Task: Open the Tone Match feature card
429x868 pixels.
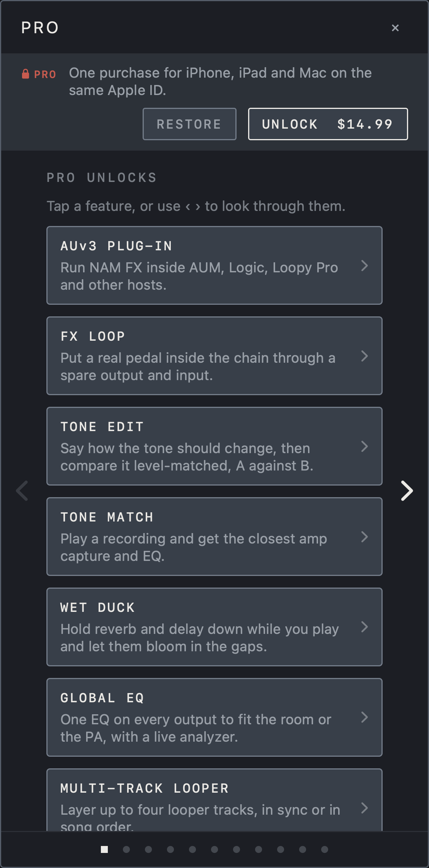Action: (x=214, y=537)
